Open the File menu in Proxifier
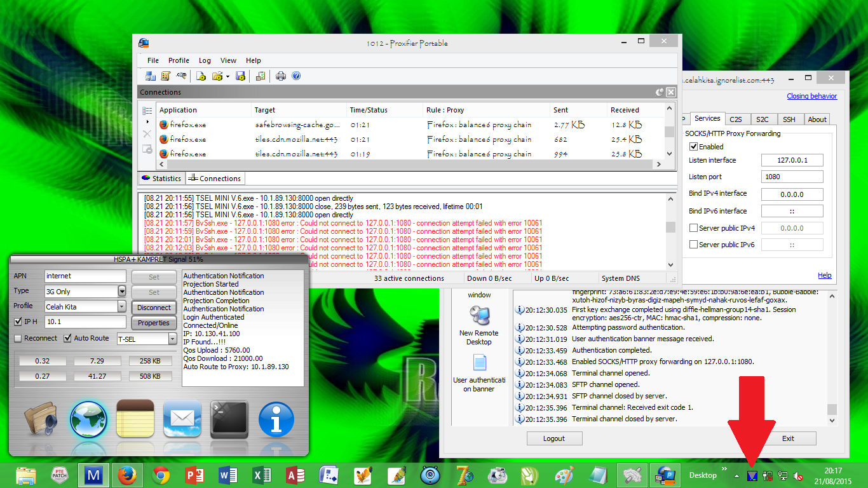This screenshot has height=488, width=868. [x=153, y=60]
